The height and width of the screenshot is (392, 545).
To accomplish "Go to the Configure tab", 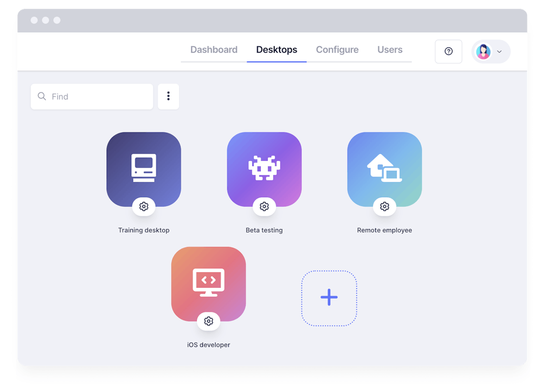I will (337, 50).
